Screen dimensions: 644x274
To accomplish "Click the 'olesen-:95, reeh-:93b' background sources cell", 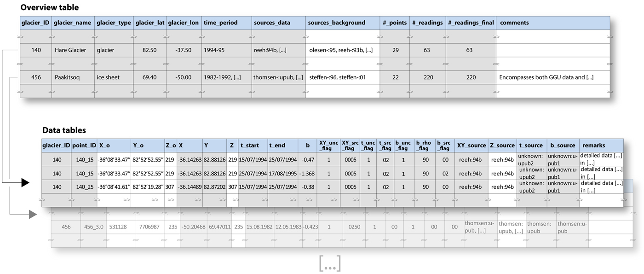I will [x=340, y=50].
